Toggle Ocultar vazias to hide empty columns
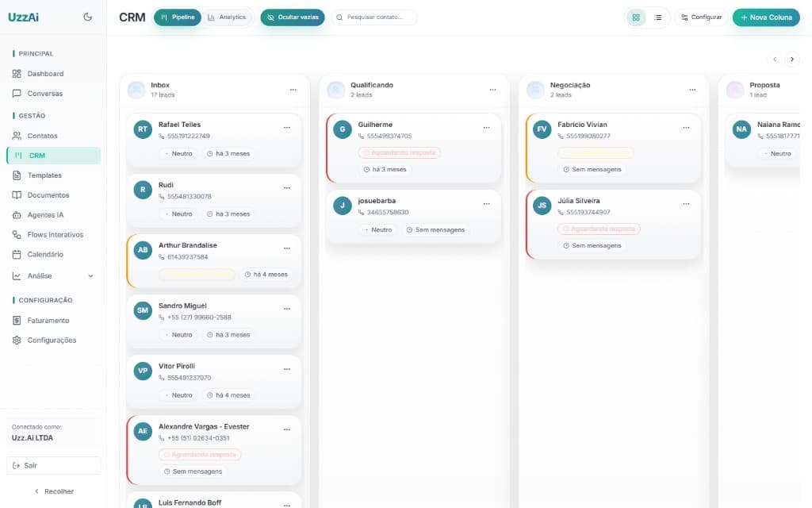Image resolution: width=812 pixels, height=508 pixels. point(293,17)
